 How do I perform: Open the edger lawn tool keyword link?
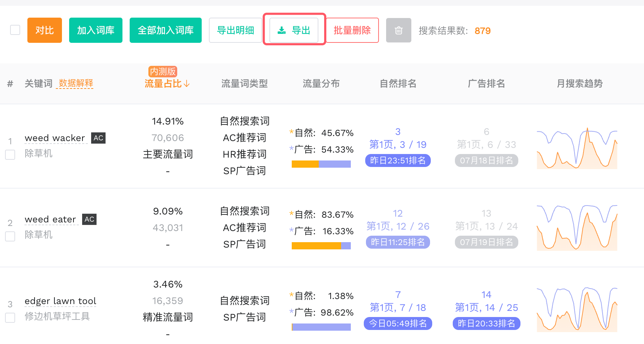click(x=61, y=301)
